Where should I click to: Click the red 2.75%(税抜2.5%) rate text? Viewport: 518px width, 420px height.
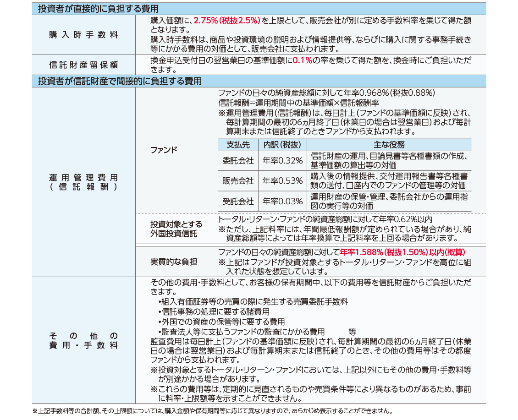227,21
